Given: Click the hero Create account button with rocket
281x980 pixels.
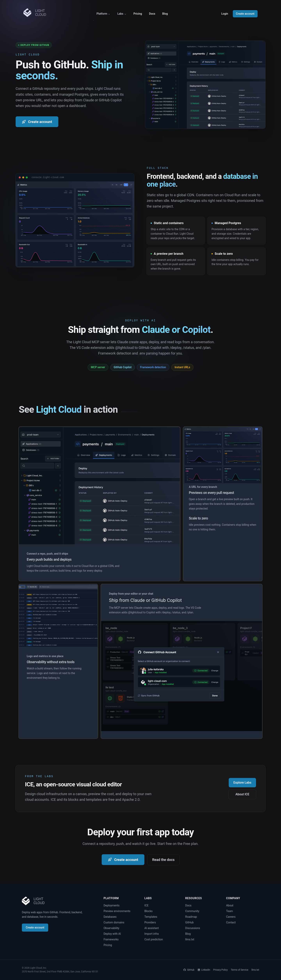Looking at the screenshot, I should tap(37, 122).
